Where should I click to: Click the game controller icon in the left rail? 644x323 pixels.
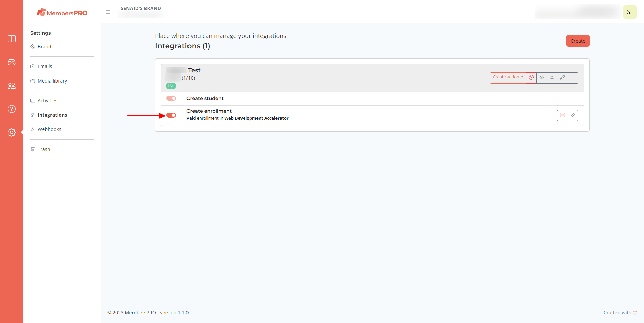tap(12, 62)
